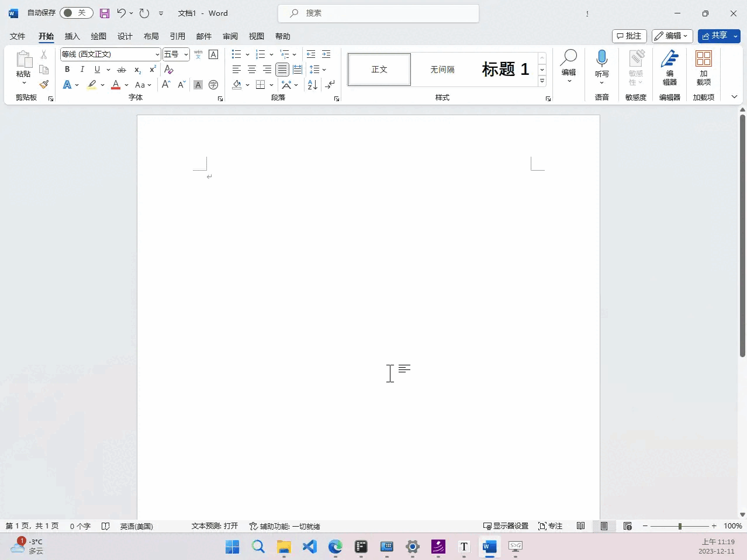Switch to Print Layout view in status bar
This screenshot has width=747, height=560.
click(x=604, y=526)
